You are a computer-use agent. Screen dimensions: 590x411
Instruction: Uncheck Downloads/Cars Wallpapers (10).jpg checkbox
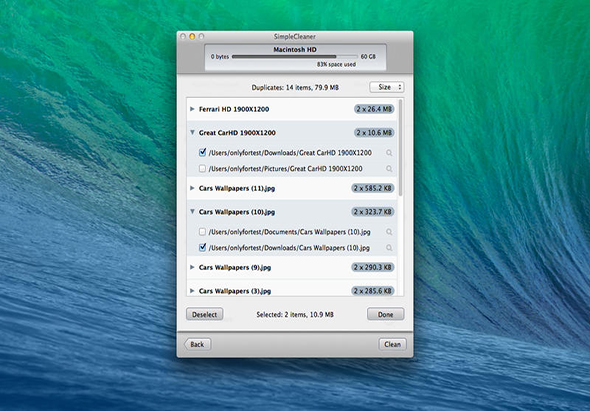click(x=202, y=247)
